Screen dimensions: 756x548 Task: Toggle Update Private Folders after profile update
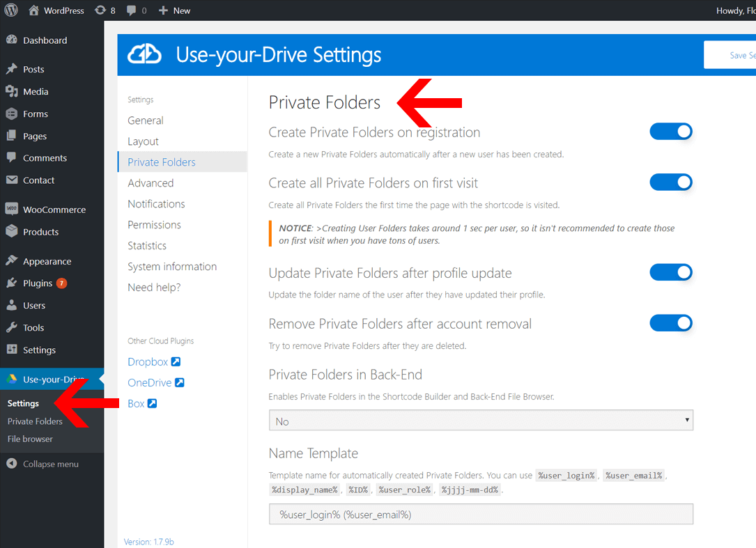click(671, 272)
